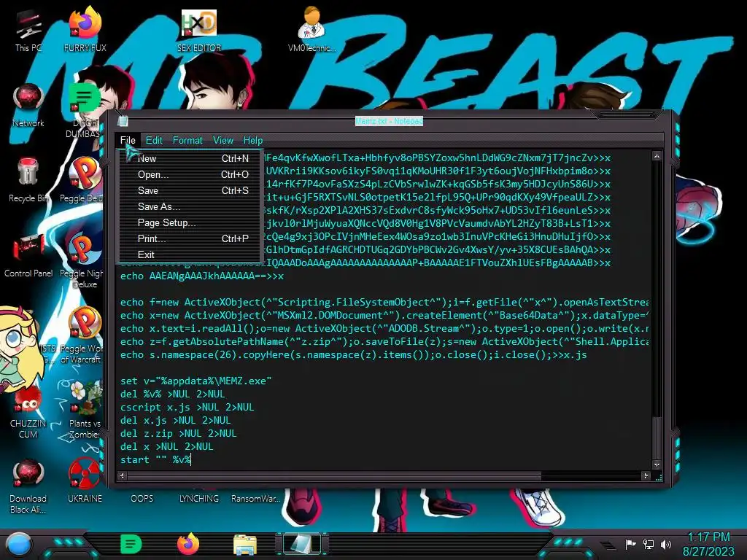Open the View menu in Notepad
Image resolution: width=747 pixels, height=560 pixels.
(223, 140)
